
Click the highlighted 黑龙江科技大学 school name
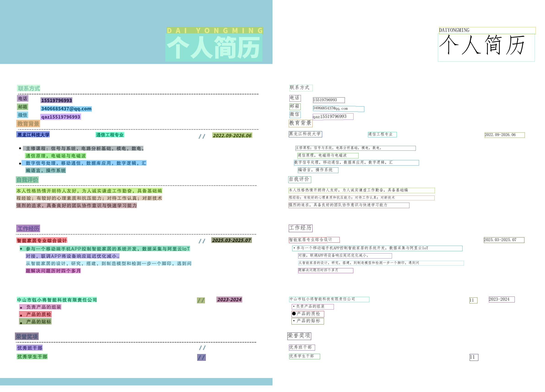point(33,135)
